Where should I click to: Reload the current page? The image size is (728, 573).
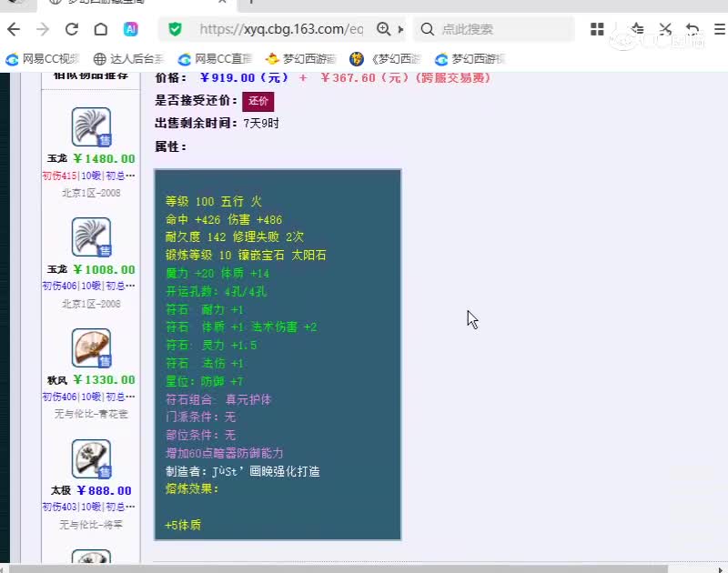coord(72,29)
